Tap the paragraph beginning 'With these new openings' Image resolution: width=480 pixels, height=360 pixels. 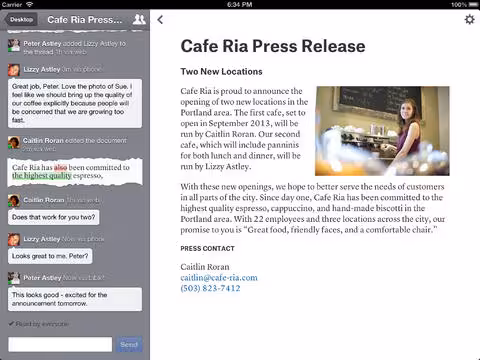coord(313,208)
